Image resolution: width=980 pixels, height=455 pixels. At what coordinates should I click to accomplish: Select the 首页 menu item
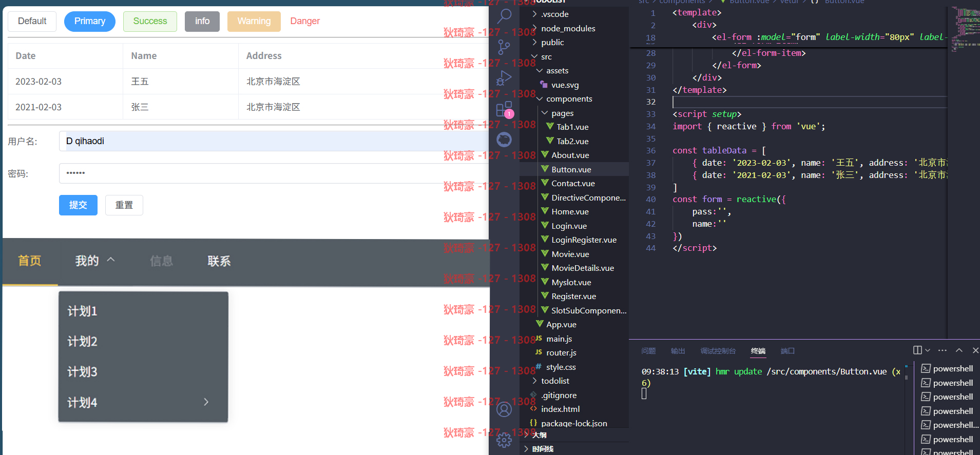coord(30,261)
